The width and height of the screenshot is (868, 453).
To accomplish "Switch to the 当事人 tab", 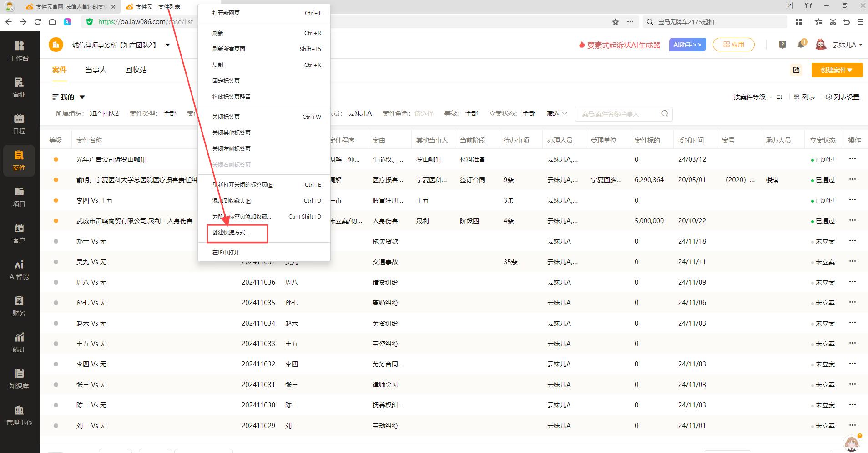I will pyautogui.click(x=96, y=70).
